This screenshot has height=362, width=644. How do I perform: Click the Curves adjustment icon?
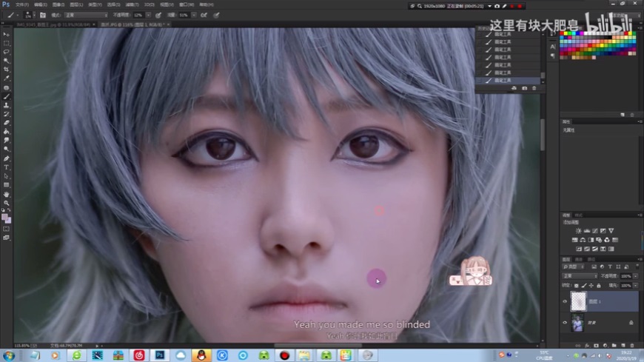(595, 231)
